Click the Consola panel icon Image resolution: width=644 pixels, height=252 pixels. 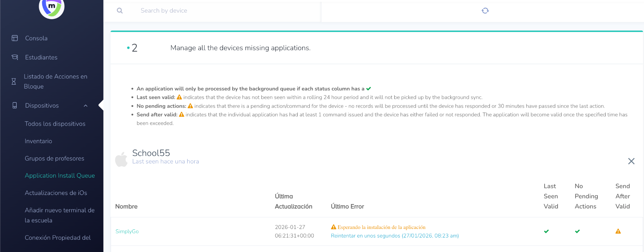click(15, 38)
